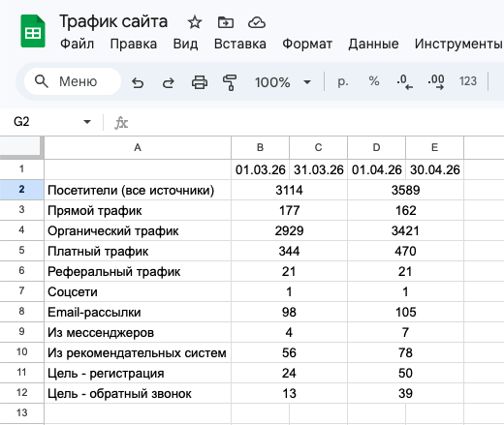Select the cell Органический трафик
Screen dimensions: 504x425
click(138, 230)
